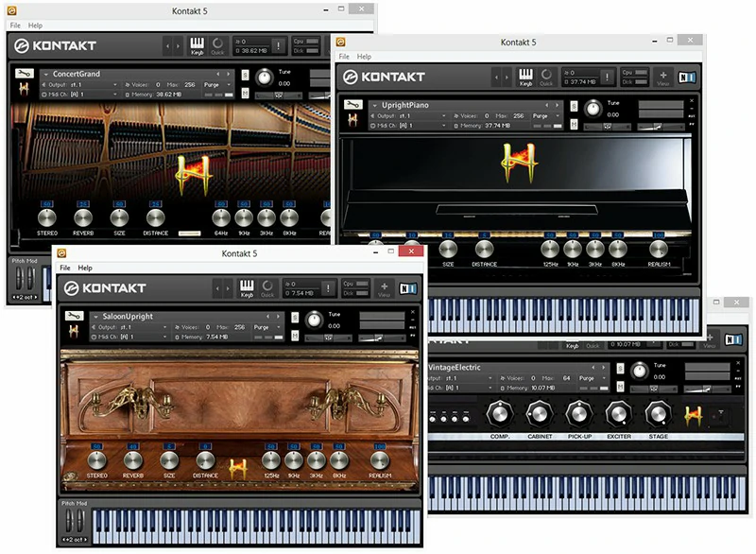
Task: Open the View plus icon in SaloonUpright window
Action: 385,288
